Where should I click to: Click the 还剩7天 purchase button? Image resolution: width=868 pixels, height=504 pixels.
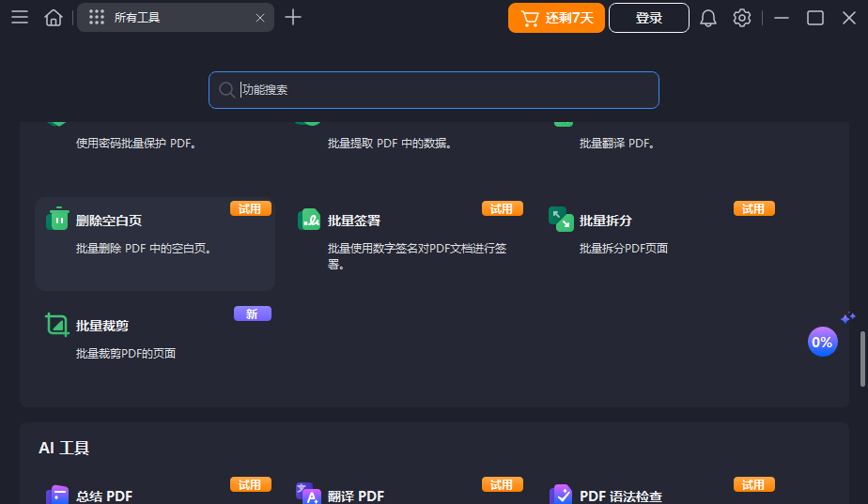pos(556,18)
